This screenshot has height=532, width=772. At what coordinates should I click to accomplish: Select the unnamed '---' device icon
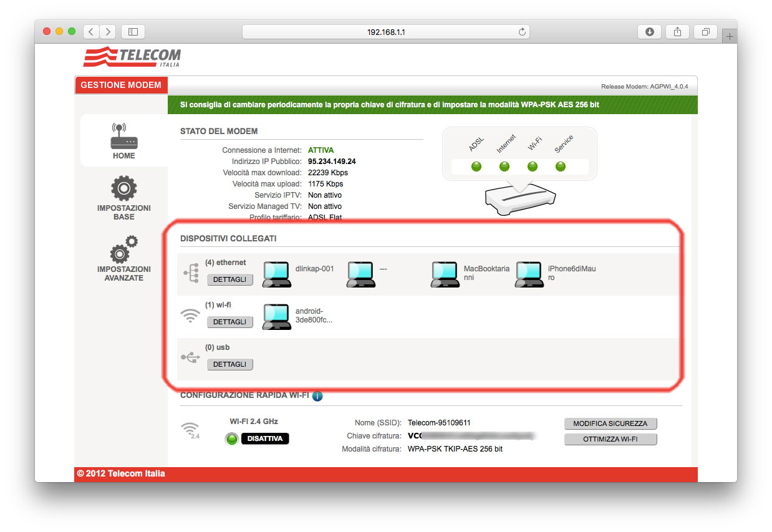[x=361, y=274]
